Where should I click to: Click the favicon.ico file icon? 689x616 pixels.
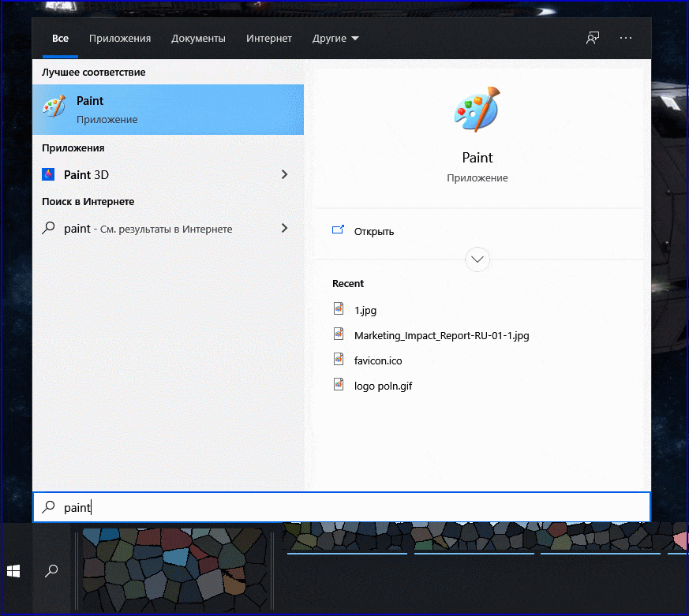coord(339,359)
